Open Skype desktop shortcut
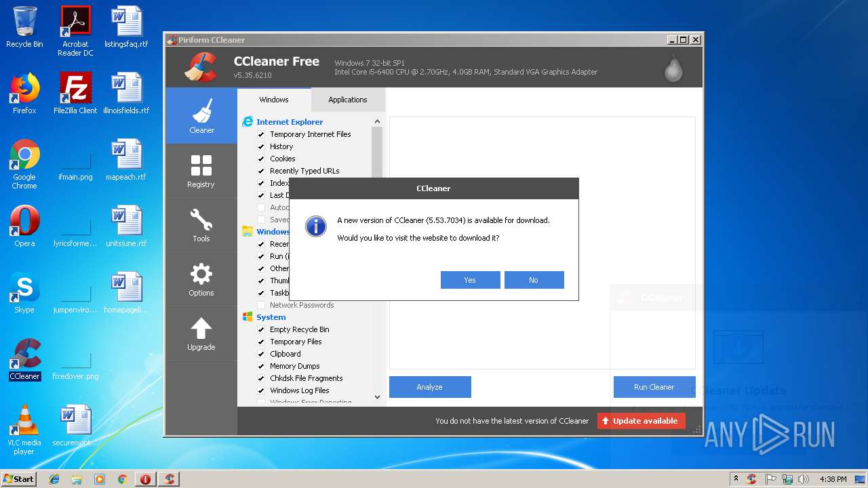This screenshot has width=868, height=488. 24,293
